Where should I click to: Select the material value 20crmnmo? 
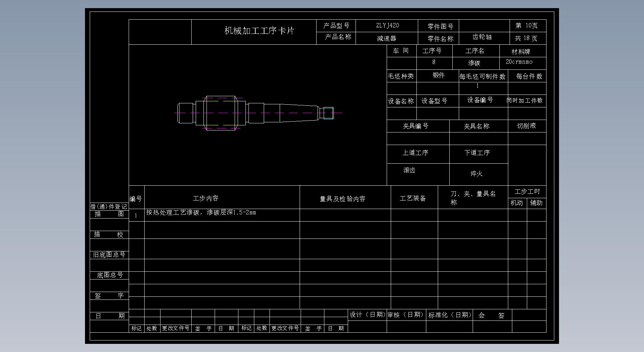519,62
